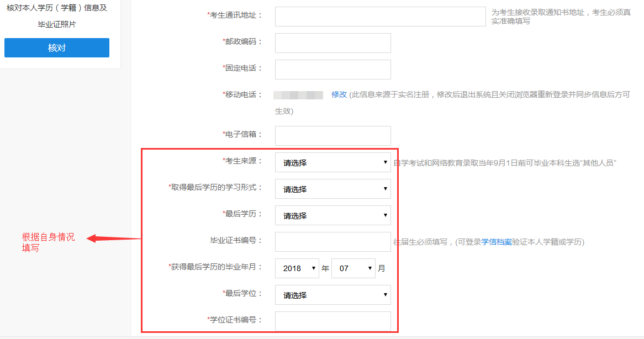Open the graduation year dropdown showing 2018

click(297, 268)
